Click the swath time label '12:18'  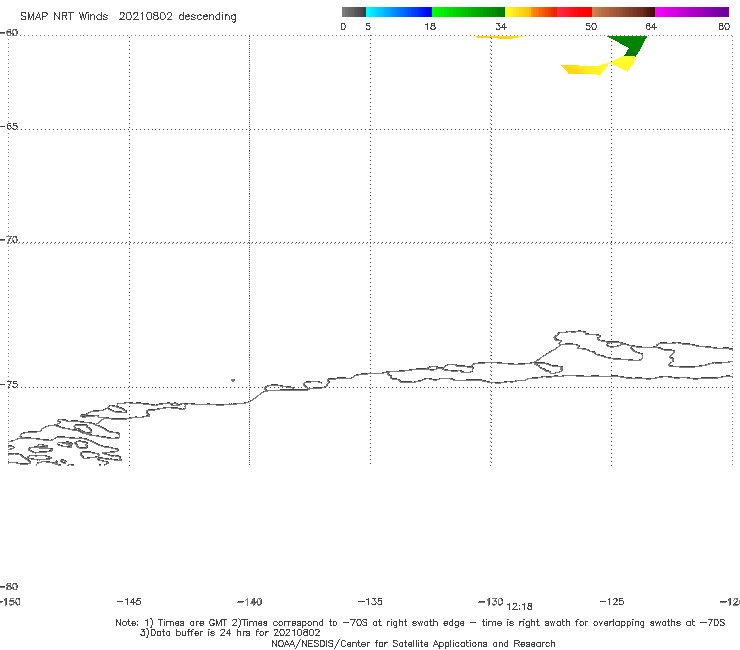[520, 607]
